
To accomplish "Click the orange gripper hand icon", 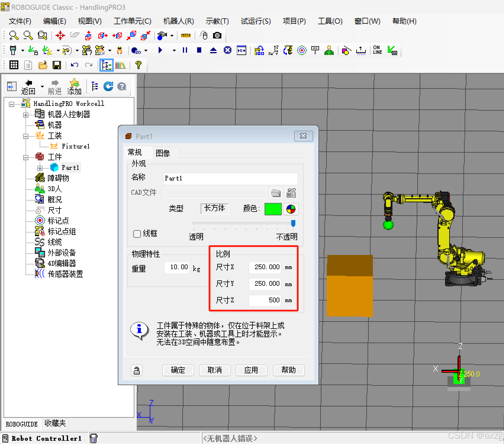I will point(120,50).
